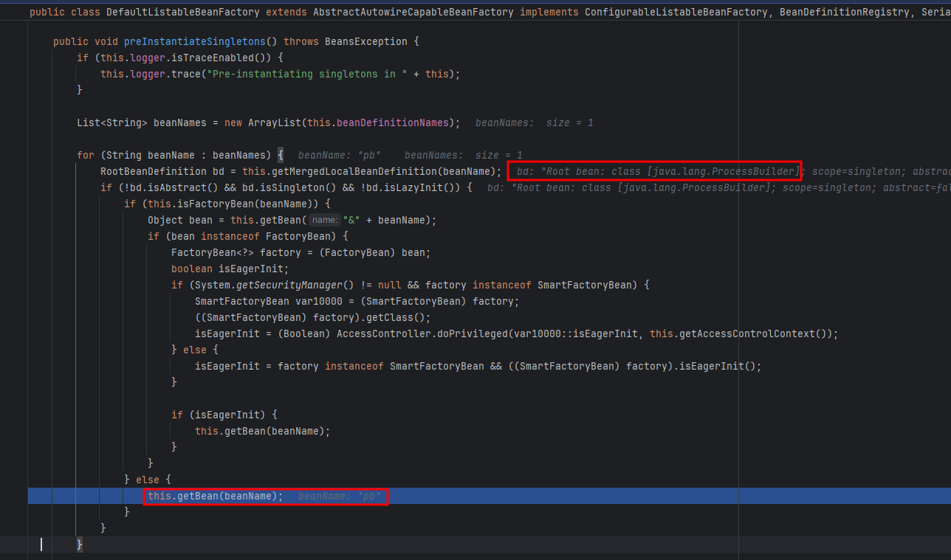Click the List<String> type declaration
Image resolution: width=951 pixels, height=560 pixels.
point(112,122)
